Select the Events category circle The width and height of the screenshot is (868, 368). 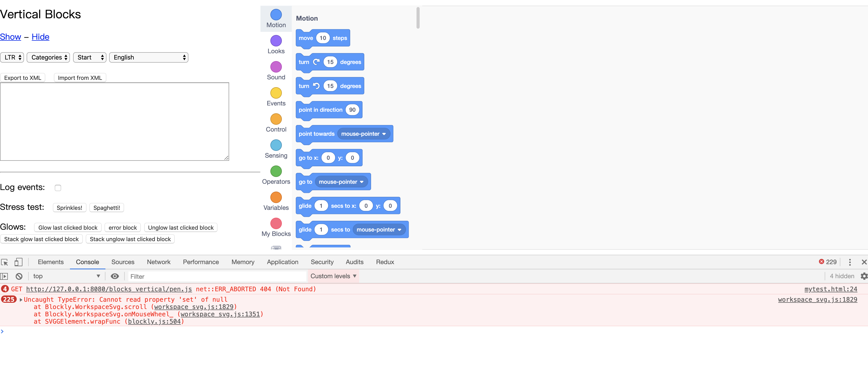tap(276, 93)
